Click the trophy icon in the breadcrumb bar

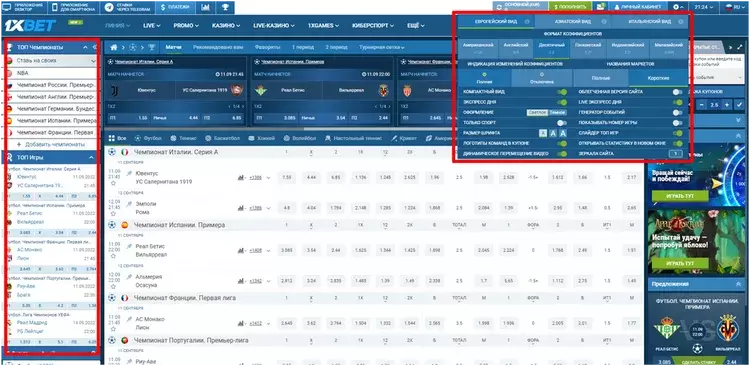pyautogui.click(x=152, y=47)
